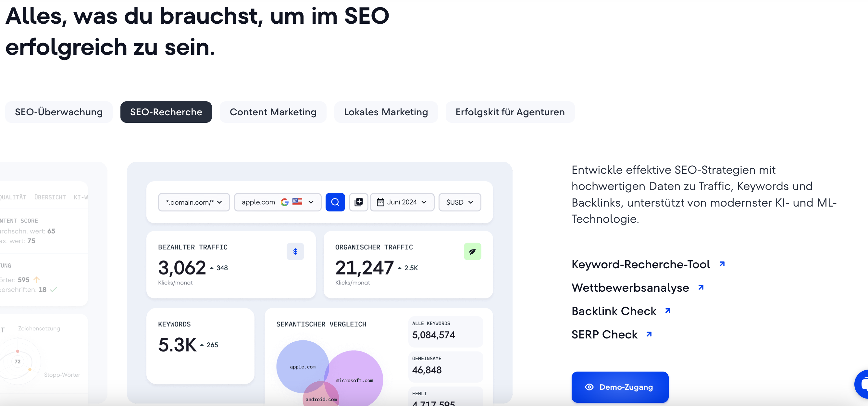Click the blue search magnifier button
This screenshot has height=406, width=868.
335,202
